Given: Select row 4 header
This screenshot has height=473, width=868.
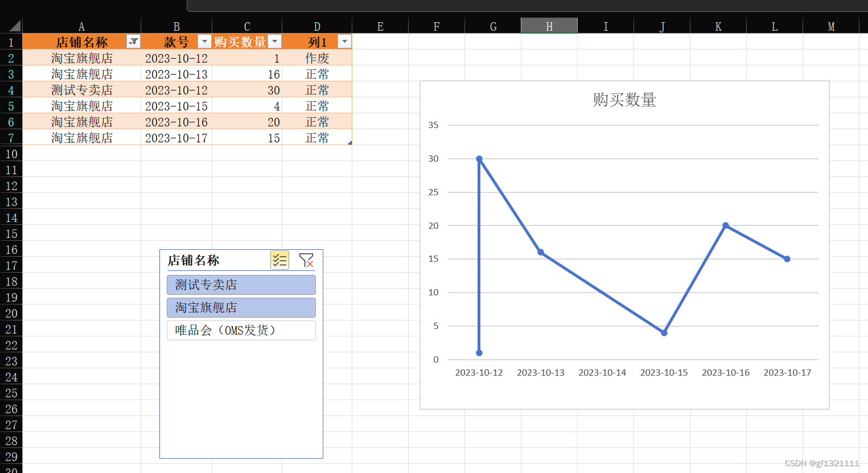Looking at the screenshot, I should [x=11, y=90].
